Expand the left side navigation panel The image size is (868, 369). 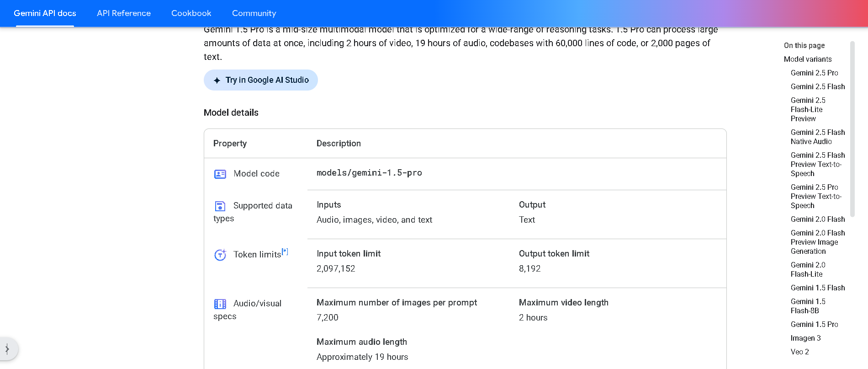click(8, 349)
